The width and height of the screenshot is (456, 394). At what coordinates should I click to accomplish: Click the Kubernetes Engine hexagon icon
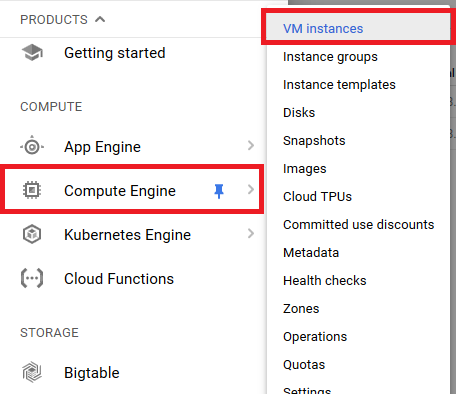click(32, 234)
